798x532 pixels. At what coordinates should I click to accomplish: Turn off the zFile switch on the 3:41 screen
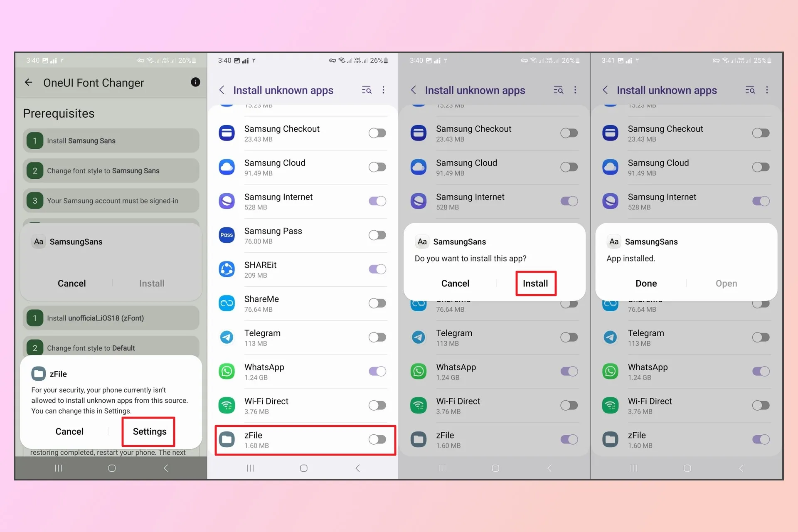761,440
